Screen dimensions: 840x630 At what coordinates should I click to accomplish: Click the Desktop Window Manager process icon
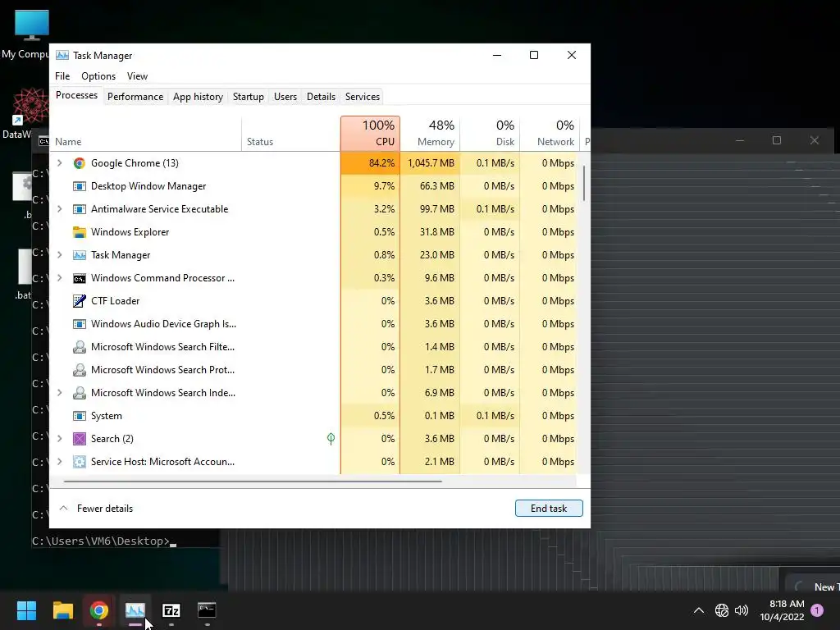pos(80,186)
